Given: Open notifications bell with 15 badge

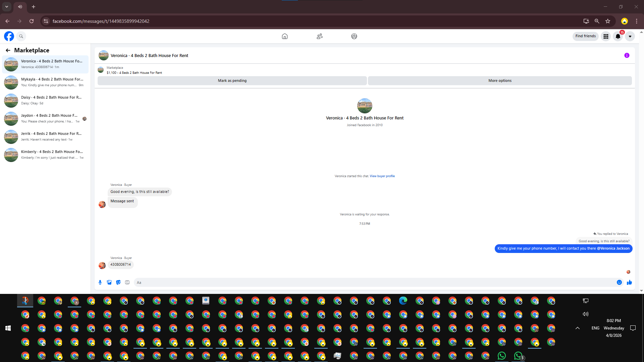Looking at the screenshot, I should click(618, 36).
